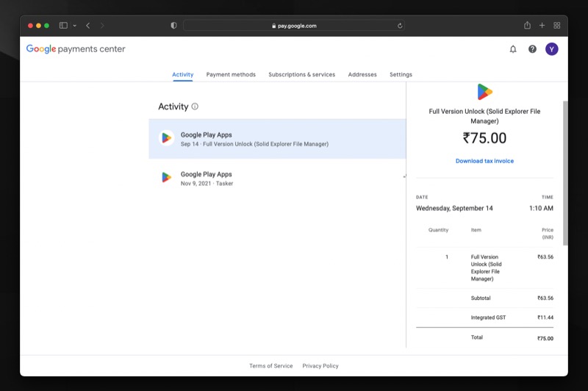Show the tab overview grid icon

(x=557, y=25)
